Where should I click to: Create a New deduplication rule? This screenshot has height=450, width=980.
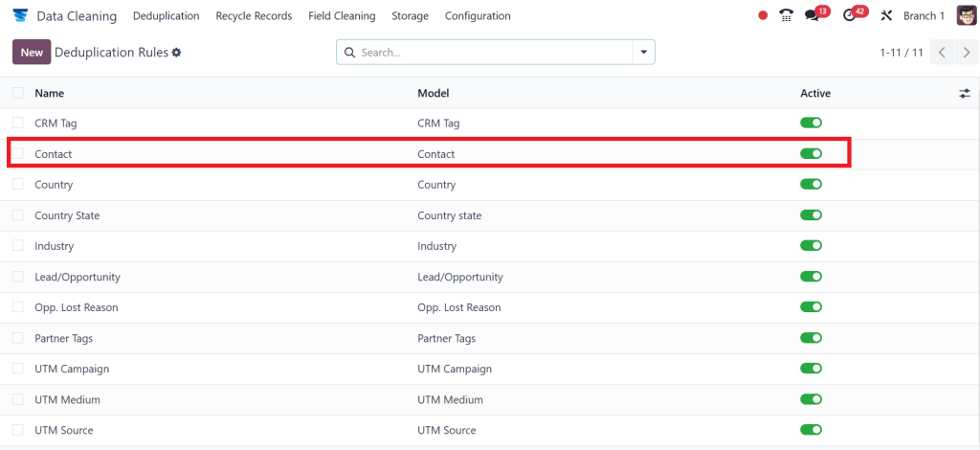click(x=32, y=53)
